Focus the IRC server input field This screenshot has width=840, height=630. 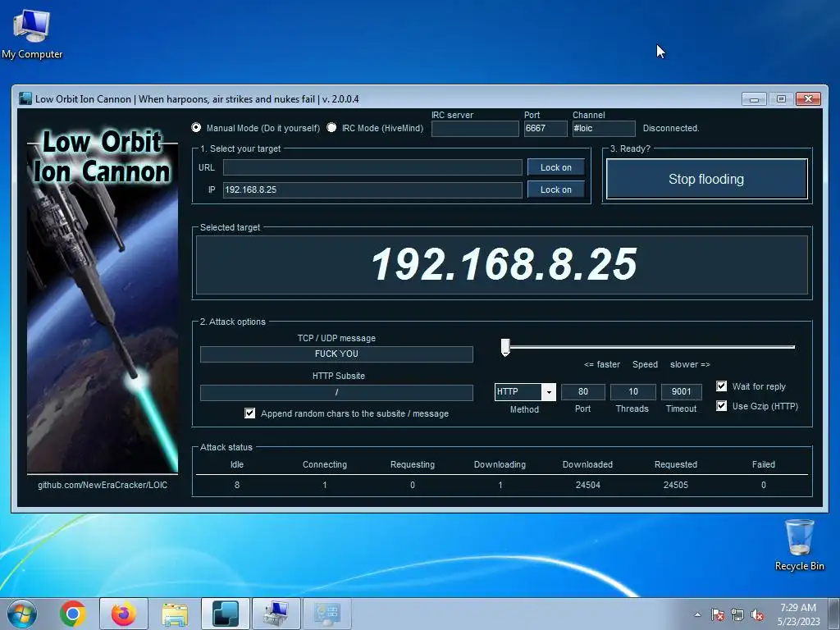pos(475,129)
